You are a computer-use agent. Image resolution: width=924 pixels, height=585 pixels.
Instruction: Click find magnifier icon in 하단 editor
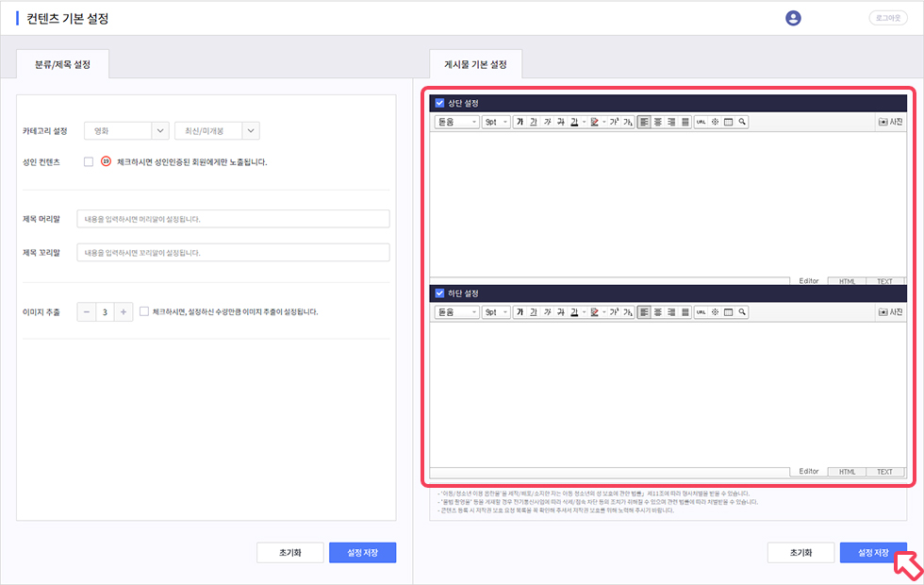click(x=742, y=311)
